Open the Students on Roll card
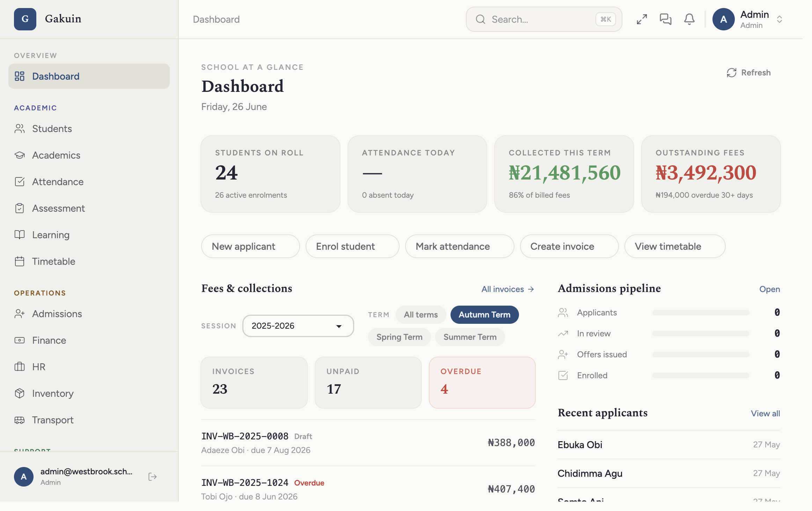 pyautogui.click(x=270, y=174)
